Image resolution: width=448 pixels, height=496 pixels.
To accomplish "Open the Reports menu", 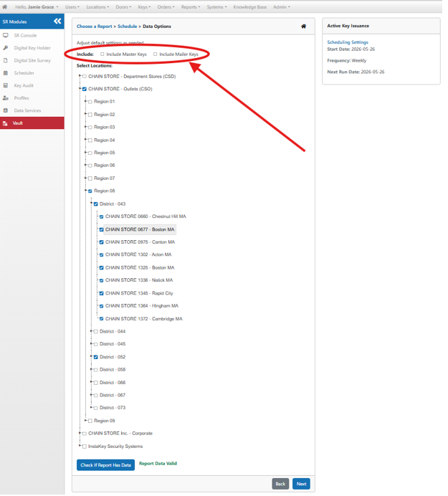I will pos(191,7).
